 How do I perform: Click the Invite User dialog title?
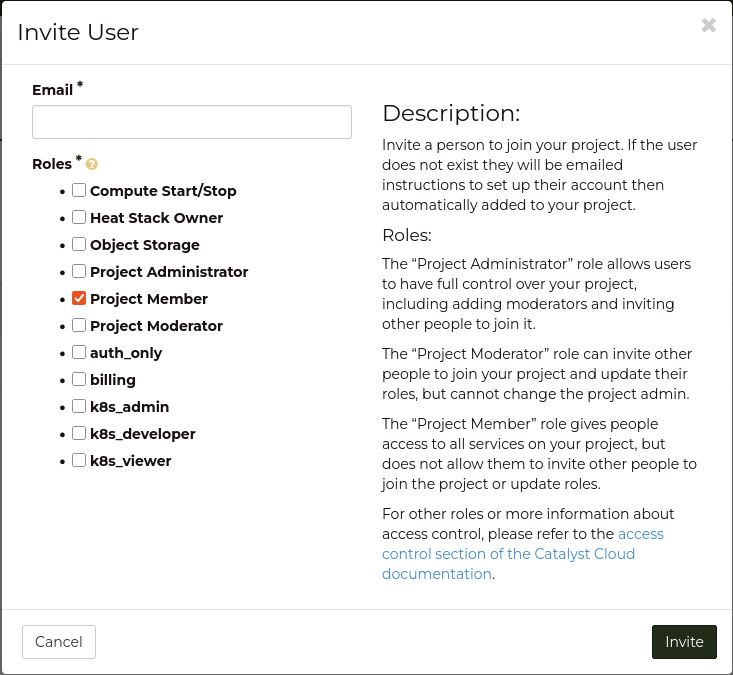point(78,32)
